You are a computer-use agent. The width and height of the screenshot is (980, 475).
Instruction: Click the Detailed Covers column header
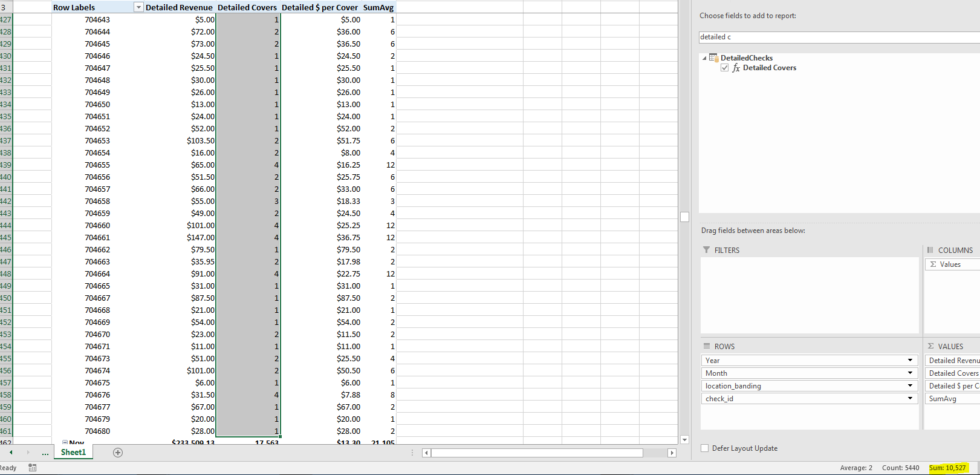click(247, 7)
